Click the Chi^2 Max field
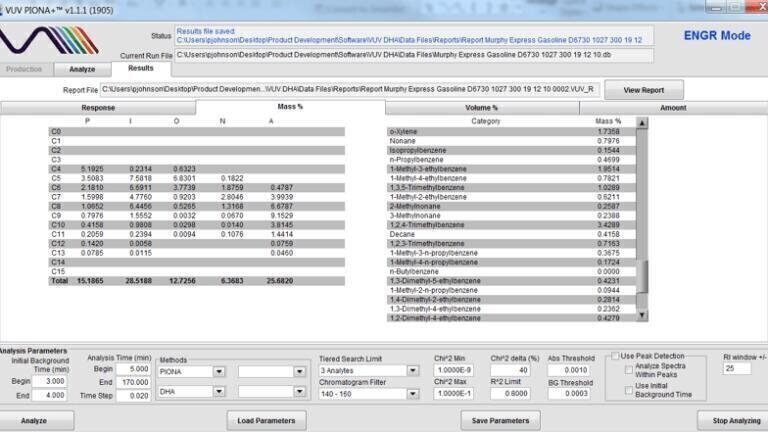The width and height of the screenshot is (768, 432). click(x=454, y=393)
